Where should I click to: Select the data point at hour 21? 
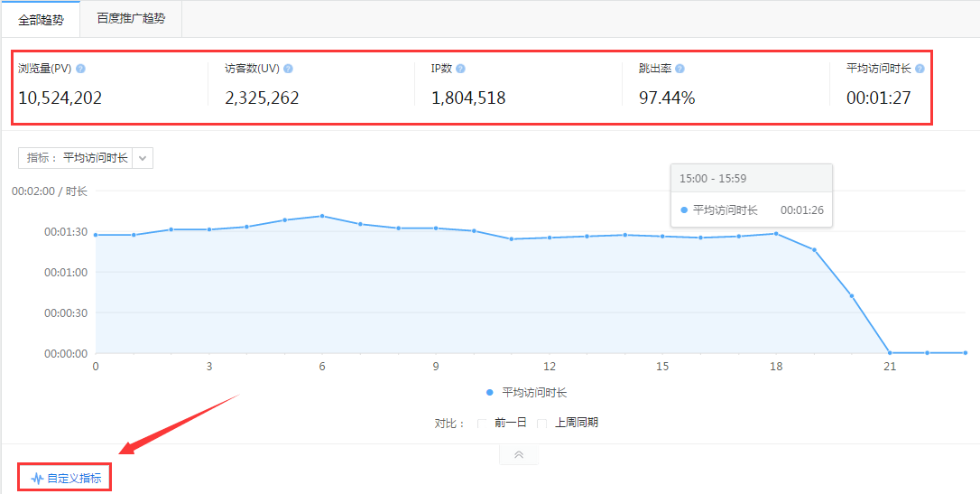click(x=890, y=352)
